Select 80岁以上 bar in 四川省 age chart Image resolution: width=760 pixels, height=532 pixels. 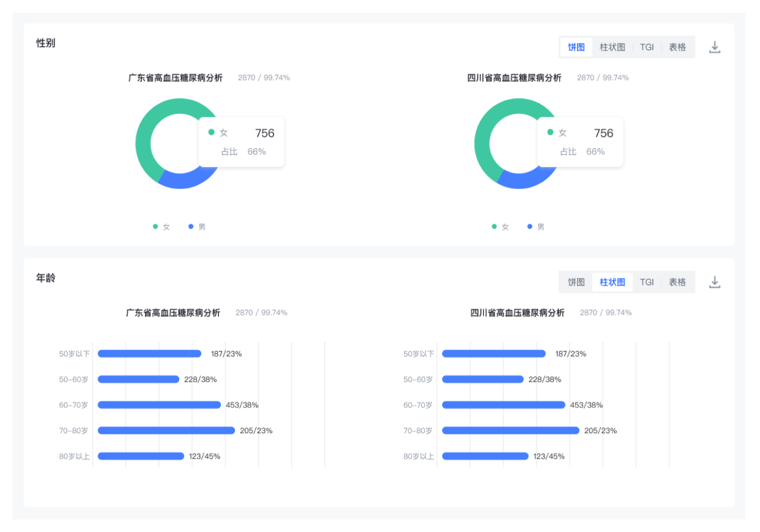pyautogui.click(x=485, y=456)
